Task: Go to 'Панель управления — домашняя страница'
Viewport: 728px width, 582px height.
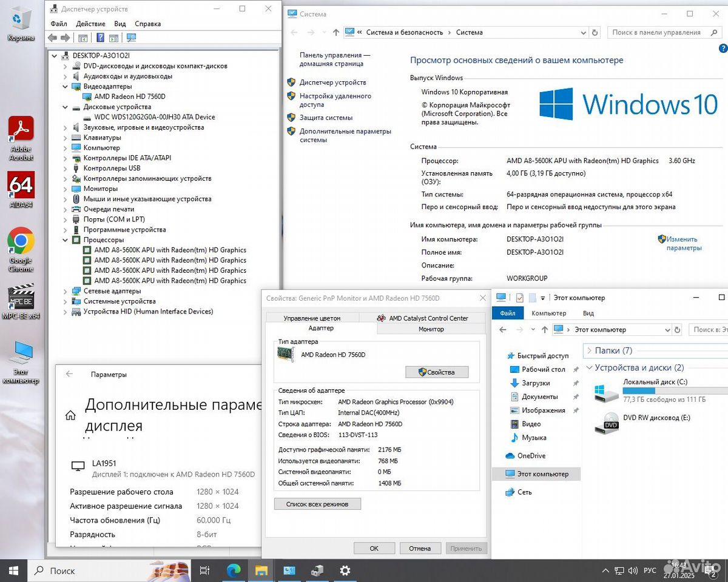Action: pyautogui.click(x=335, y=59)
